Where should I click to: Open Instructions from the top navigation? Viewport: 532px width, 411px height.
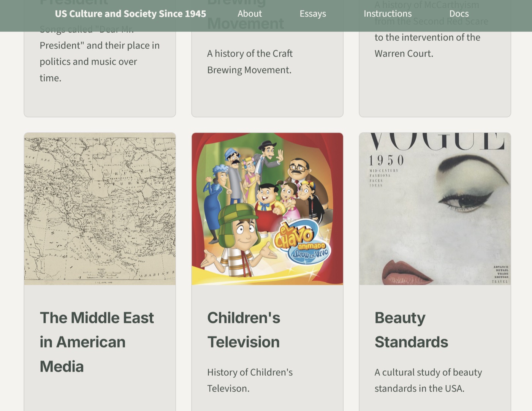[388, 14]
